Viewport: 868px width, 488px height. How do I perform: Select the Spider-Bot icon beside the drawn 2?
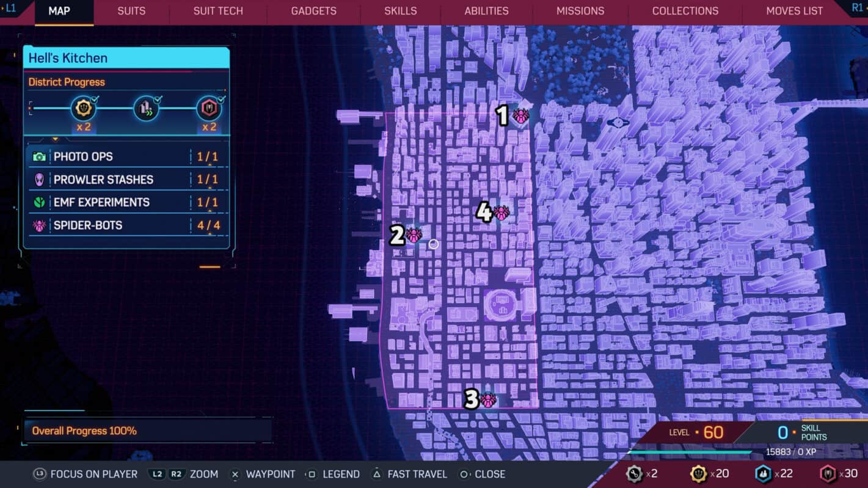point(414,235)
